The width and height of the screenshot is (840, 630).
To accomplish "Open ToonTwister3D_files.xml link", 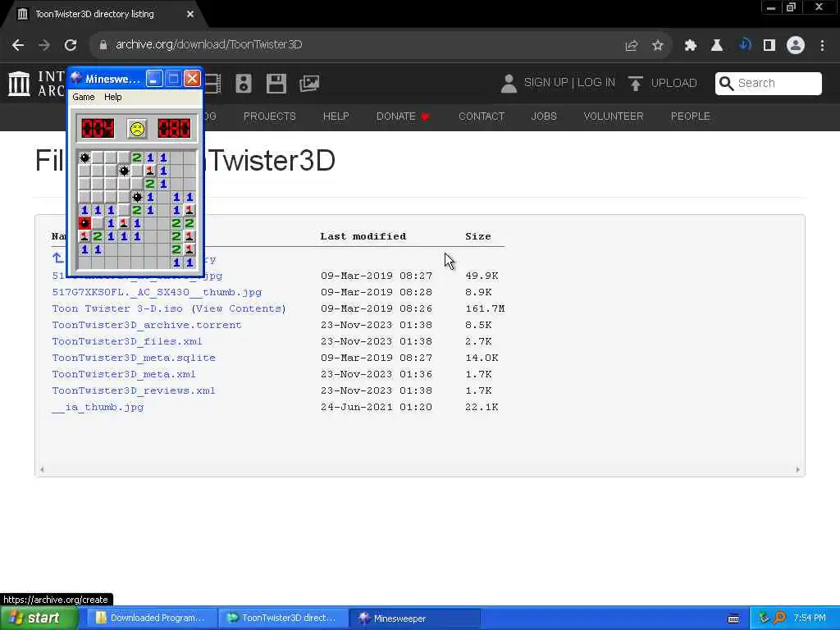I will click(127, 341).
